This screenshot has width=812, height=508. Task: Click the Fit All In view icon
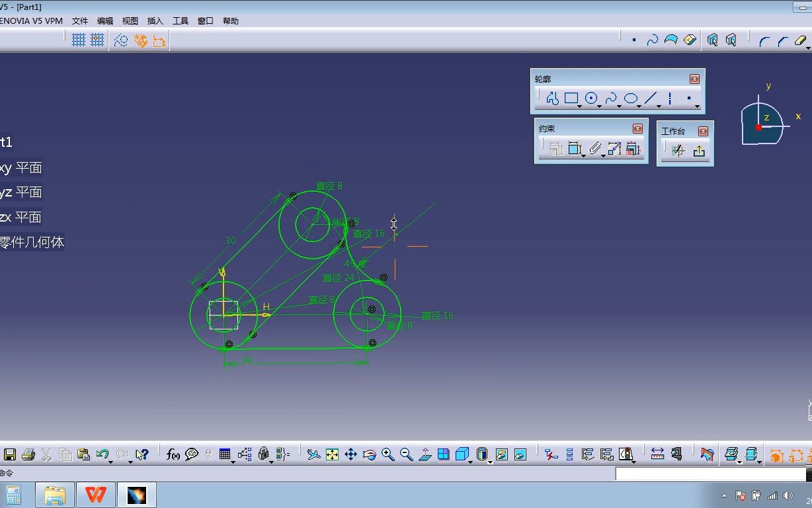[x=332, y=454]
